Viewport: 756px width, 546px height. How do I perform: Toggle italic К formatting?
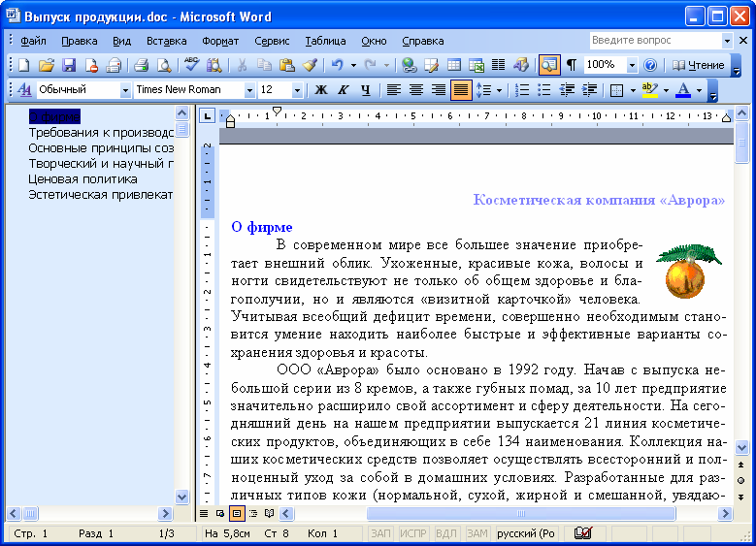344,89
